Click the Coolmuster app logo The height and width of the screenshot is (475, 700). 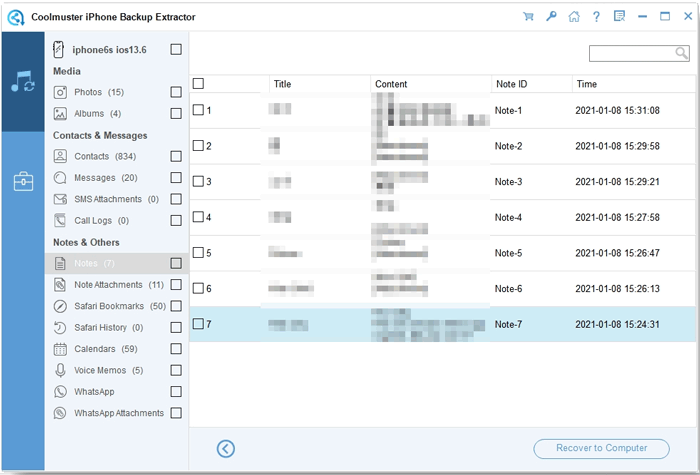coord(16,17)
